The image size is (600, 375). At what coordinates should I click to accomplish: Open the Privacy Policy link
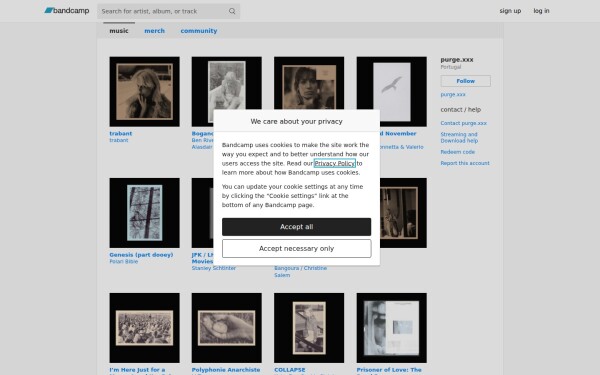pos(334,163)
